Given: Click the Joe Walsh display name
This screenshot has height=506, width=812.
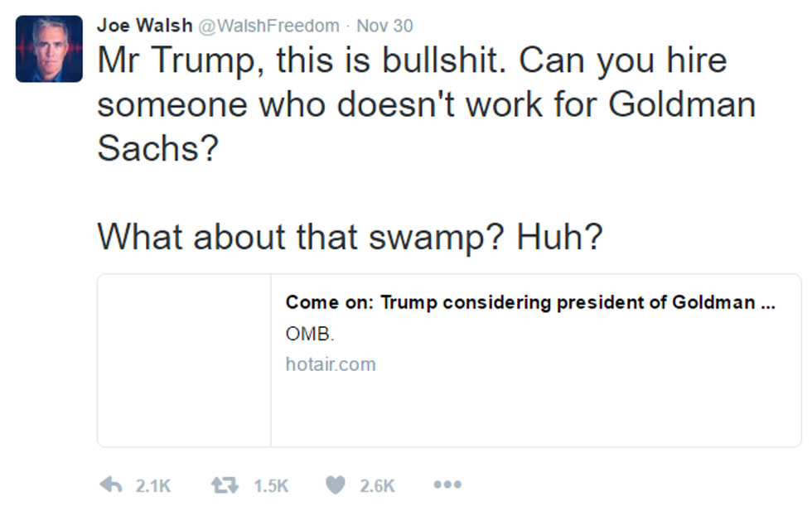Looking at the screenshot, I should pos(144,26).
